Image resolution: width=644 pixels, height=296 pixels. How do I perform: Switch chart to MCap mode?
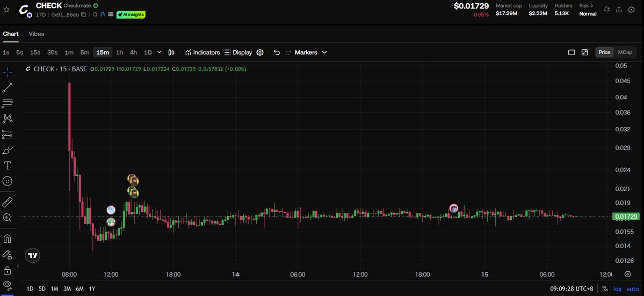[625, 53]
